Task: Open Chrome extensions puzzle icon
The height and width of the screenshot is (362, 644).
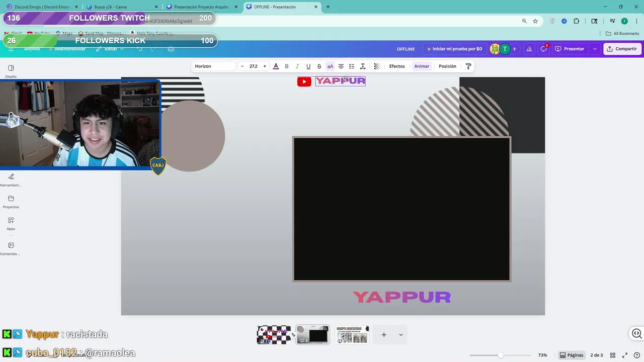Action: point(577,21)
